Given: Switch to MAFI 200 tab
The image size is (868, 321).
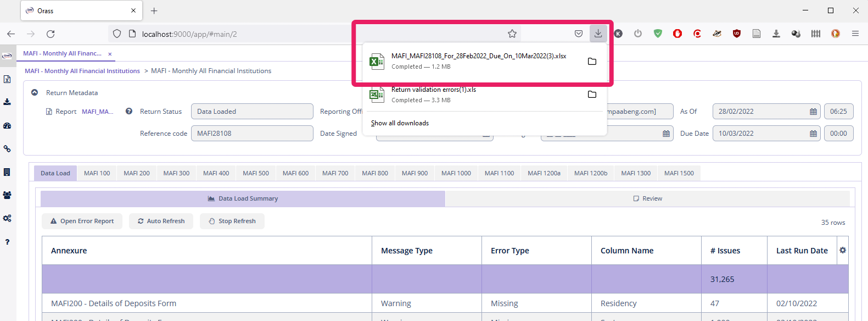Looking at the screenshot, I should [x=136, y=173].
